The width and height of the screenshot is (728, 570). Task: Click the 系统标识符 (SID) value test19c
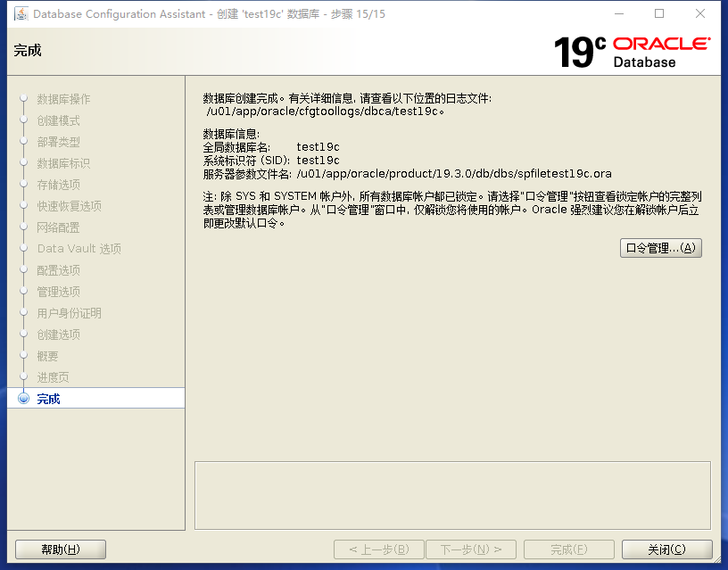pos(318,161)
